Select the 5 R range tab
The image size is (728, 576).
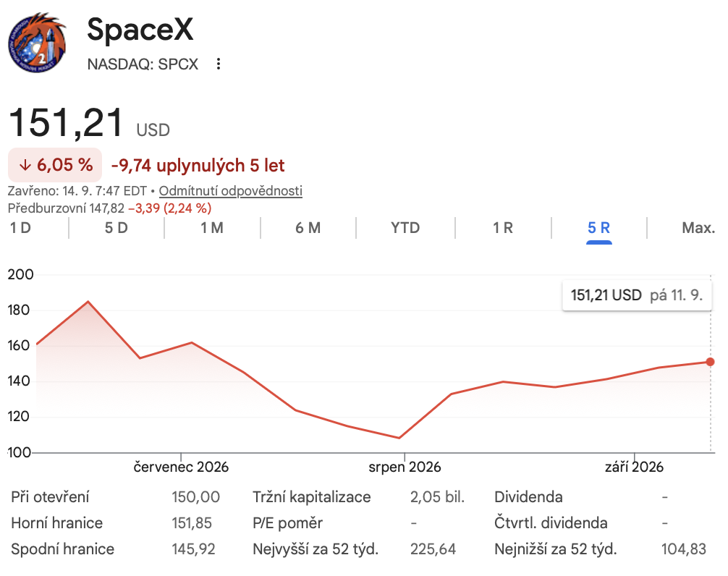599,228
